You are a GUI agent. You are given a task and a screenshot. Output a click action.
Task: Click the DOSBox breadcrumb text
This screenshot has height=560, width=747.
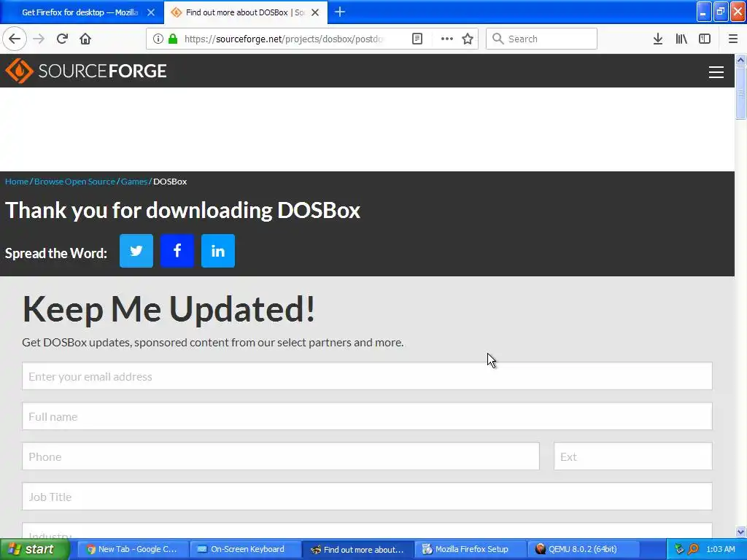(170, 182)
